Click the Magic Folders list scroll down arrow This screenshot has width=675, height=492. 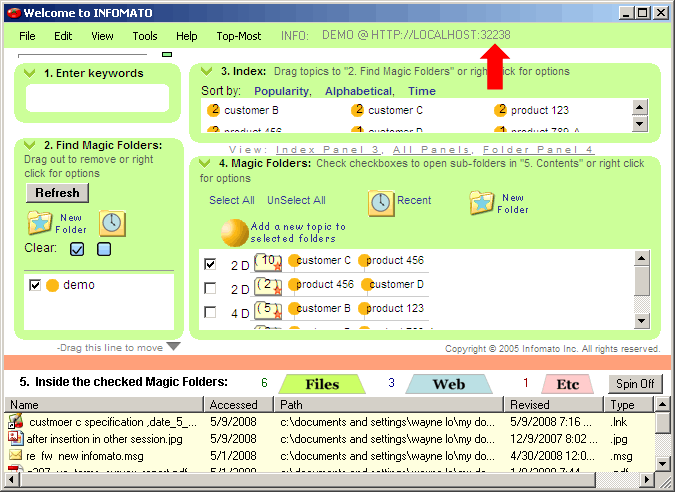coord(641,321)
